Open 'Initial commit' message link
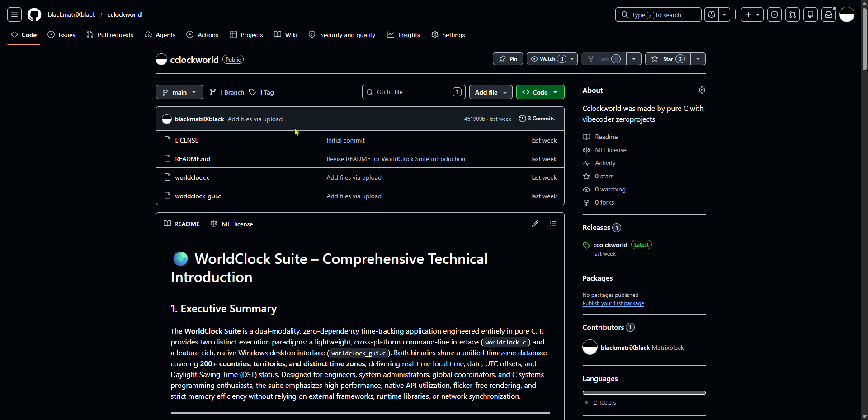This screenshot has width=868, height=420. [x=345, y=140]
